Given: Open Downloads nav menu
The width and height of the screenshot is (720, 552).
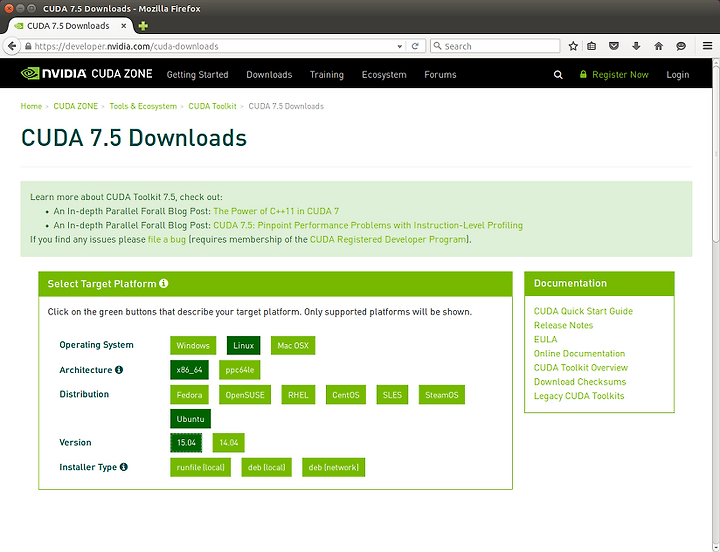Looking at the screenshot, I should pyautogui.click(x=269, y=74).
